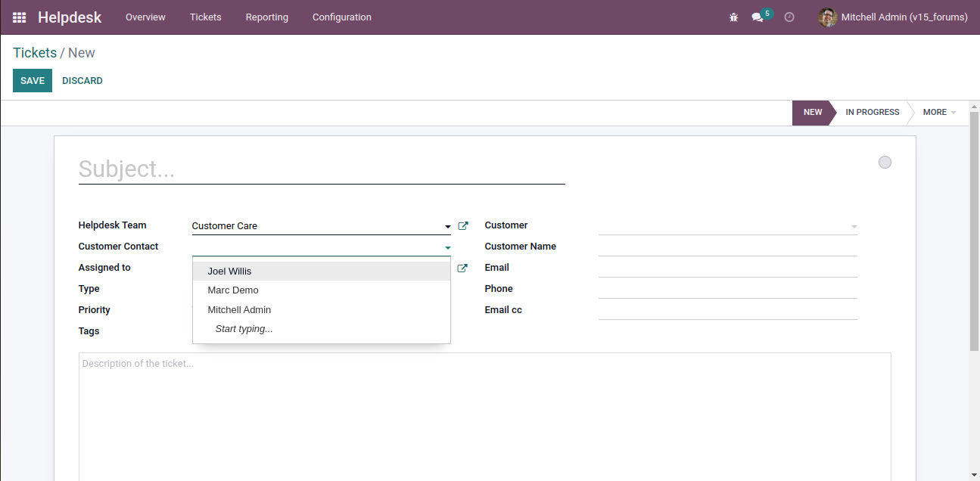This screenshot has height=481, width=980.
Task: Open the Tickets menu
Action: click(x=206, y=17)
